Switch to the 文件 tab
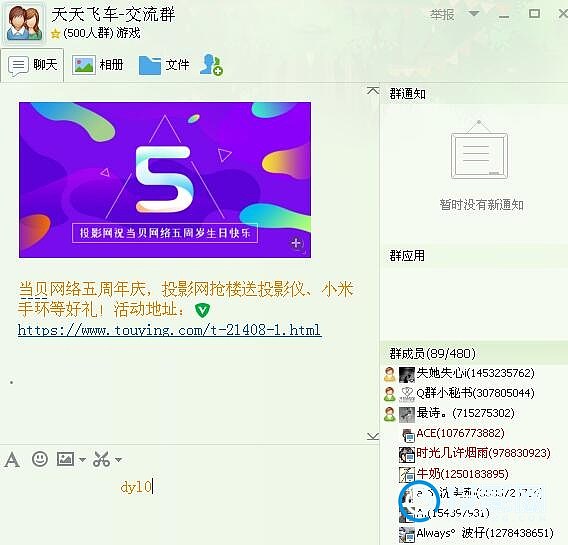Image resolution: width=568 pixels, height=545 pixels. click(x=164, y=65)
